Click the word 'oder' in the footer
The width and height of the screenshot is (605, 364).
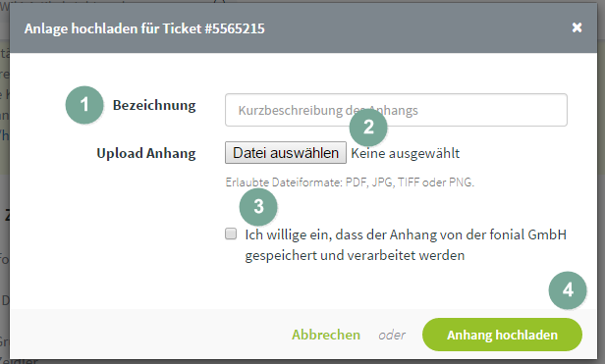point(392,336)
